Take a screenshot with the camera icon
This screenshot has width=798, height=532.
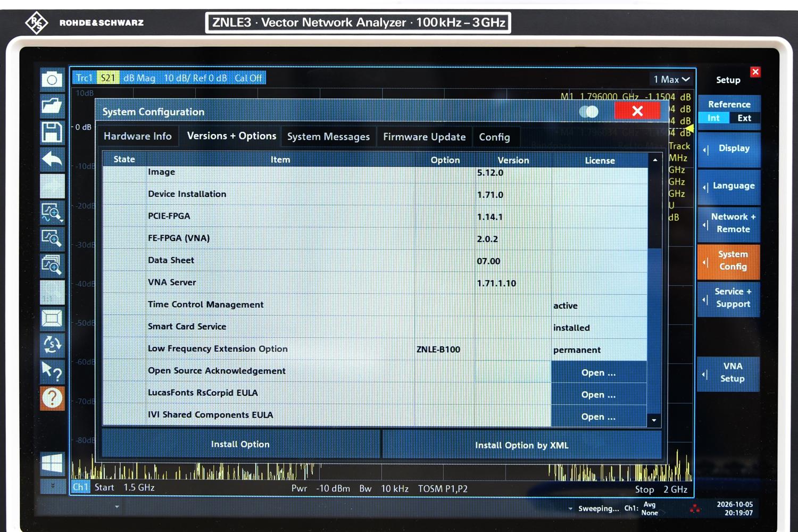(52, 80)
